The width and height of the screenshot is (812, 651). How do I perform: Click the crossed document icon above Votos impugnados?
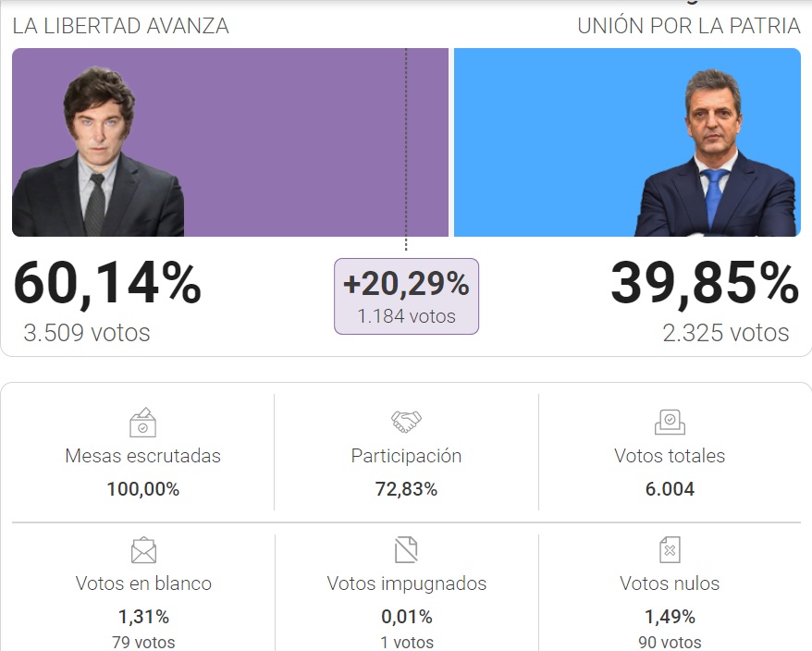pos(406,549)
